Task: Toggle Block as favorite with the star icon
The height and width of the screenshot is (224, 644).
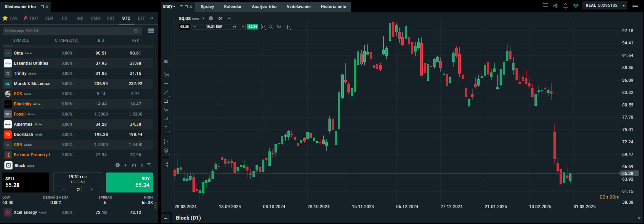Action: click(x=142, y=165)
